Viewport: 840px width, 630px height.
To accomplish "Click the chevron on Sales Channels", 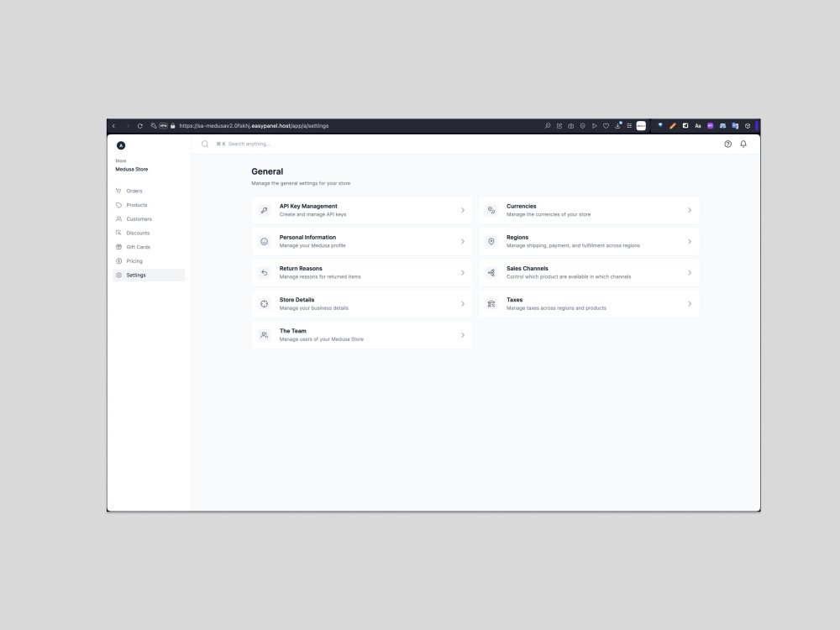I will pyautogui.click(x=690, y=273).
